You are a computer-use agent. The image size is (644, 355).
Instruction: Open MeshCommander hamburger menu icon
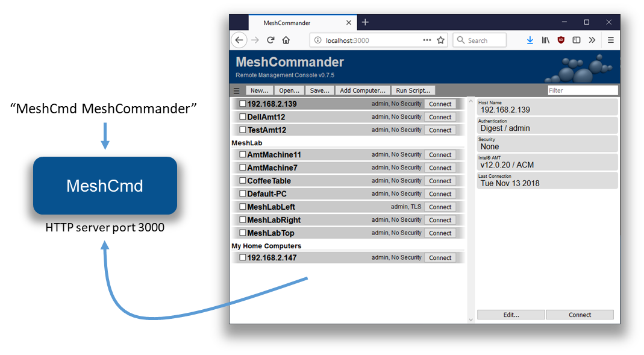[237, 91]
